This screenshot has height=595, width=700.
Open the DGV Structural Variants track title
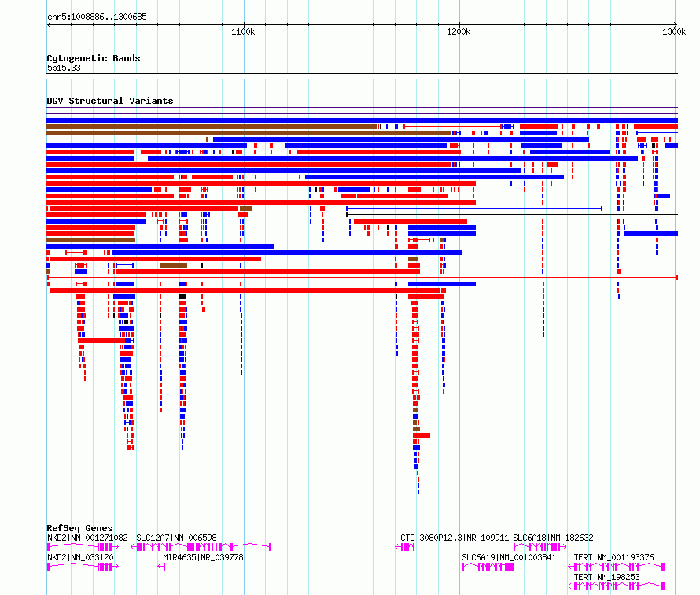click(110, 101)
